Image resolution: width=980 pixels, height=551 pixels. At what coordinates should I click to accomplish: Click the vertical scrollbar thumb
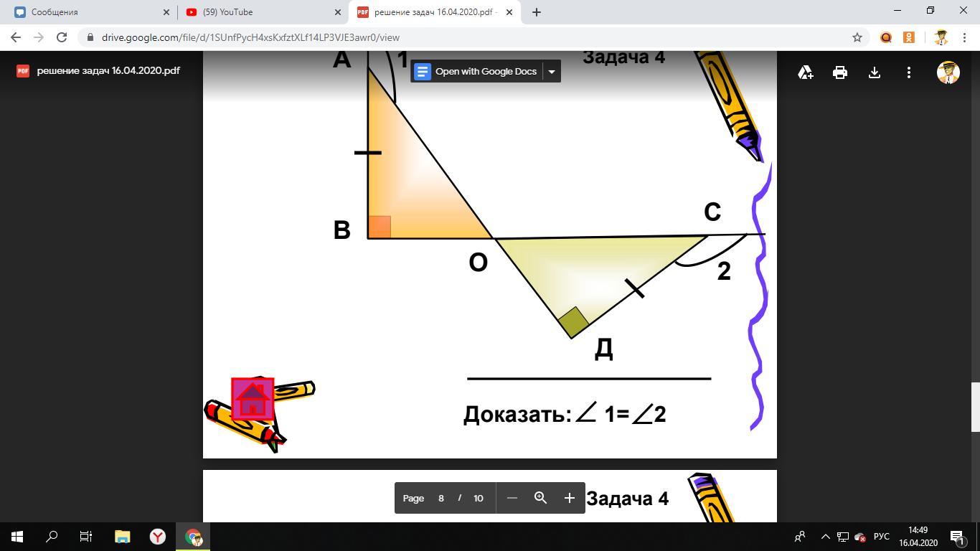click(x=976, y=407)
